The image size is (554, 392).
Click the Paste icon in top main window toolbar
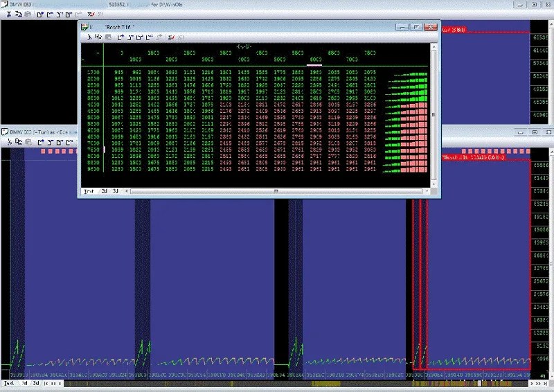point(28,14)
